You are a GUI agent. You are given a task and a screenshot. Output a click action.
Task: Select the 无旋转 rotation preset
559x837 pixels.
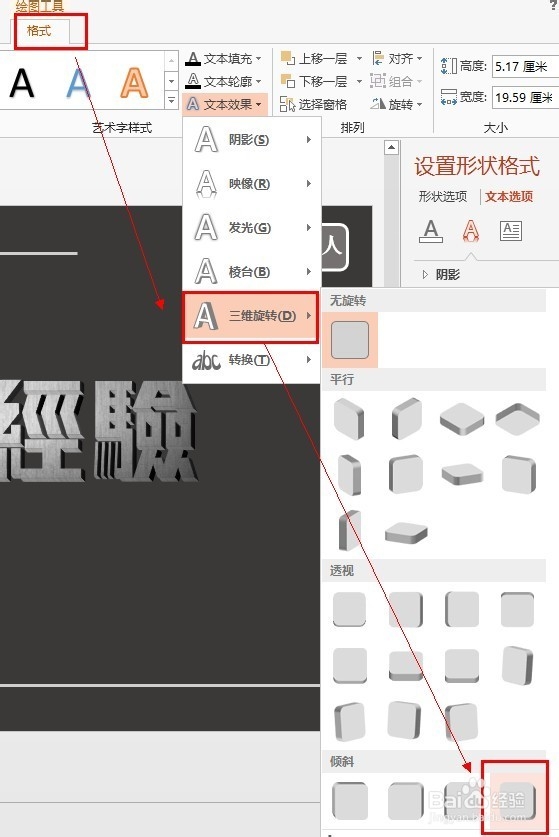point(350,340)
